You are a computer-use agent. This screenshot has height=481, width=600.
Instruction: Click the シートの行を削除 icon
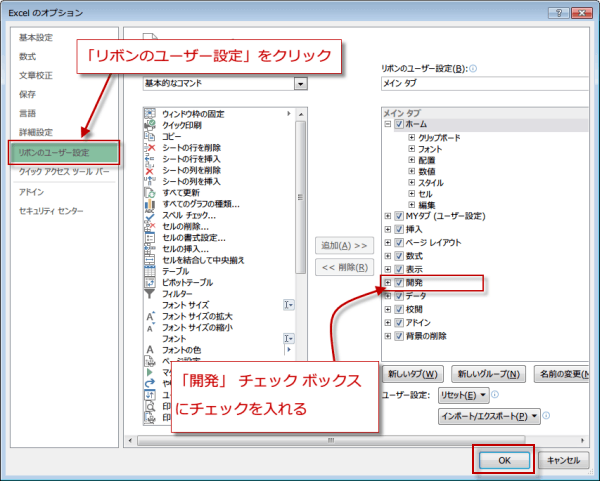(x=151, y=148)
